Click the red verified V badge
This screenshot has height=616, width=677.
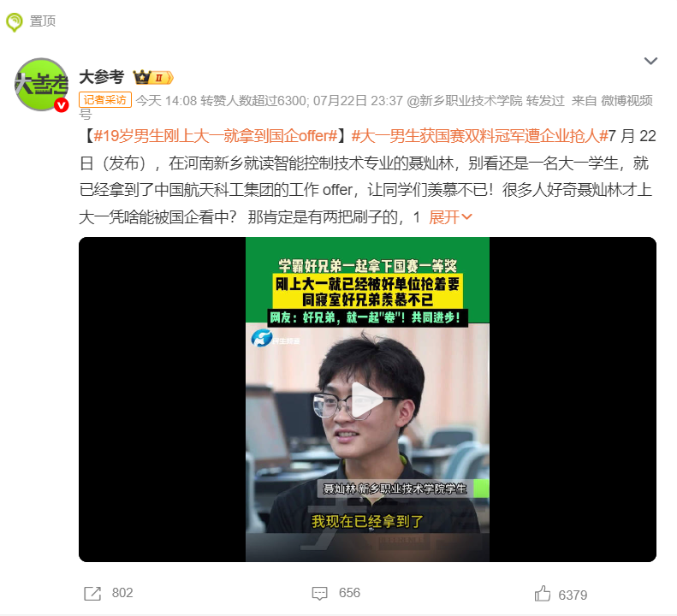coord(62,105)
